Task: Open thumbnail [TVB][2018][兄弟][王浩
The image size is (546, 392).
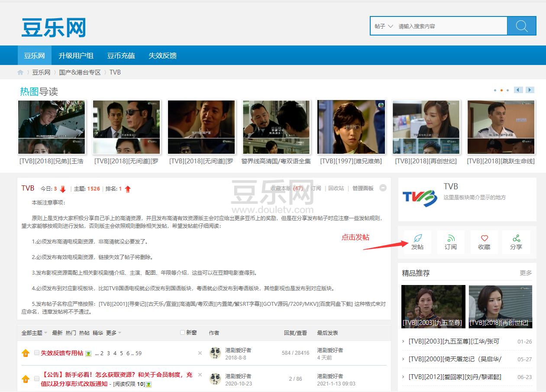Action: tap(52, 127)
